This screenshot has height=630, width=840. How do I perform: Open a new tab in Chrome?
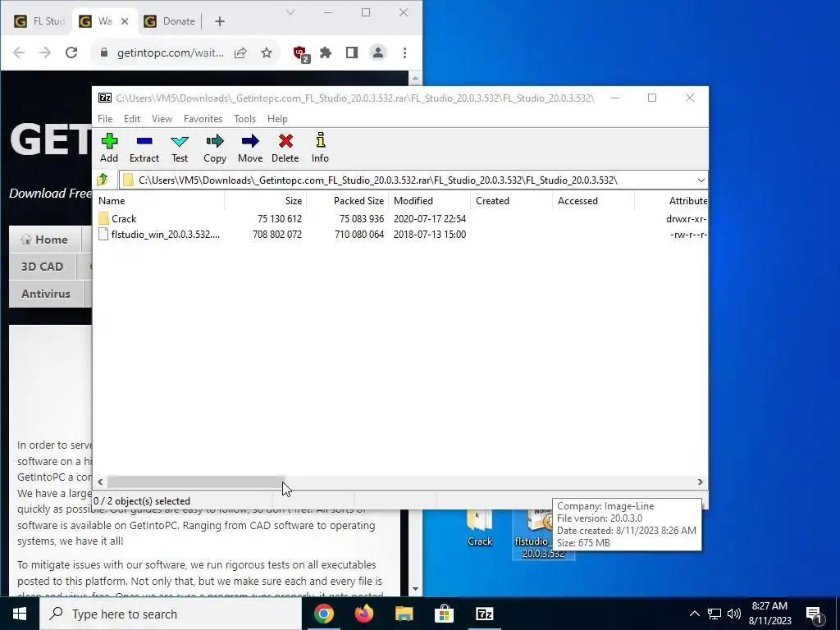(220, 21)
